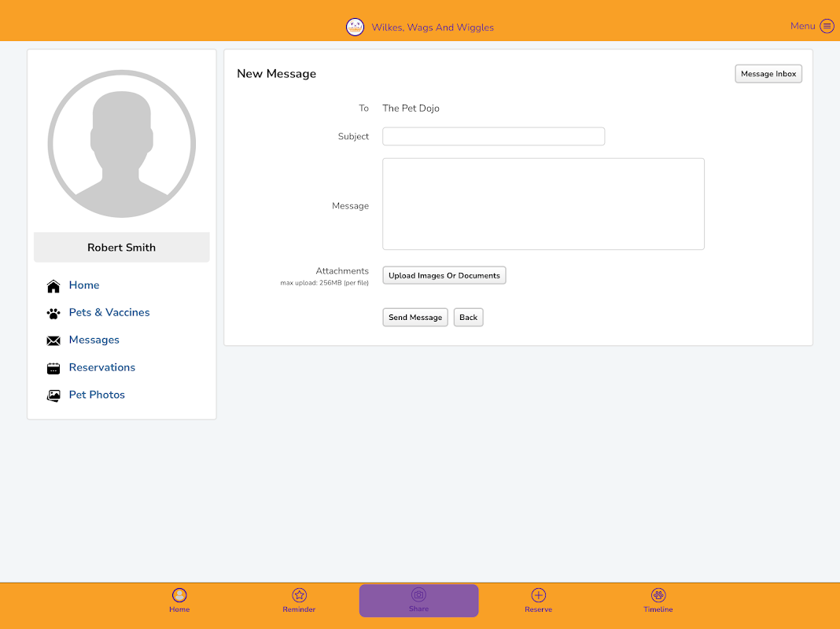Tap the Reserve plus icon in bottom bar
Image resolution: width=840 pixels, height=629 pixels.
pos(539,595)
